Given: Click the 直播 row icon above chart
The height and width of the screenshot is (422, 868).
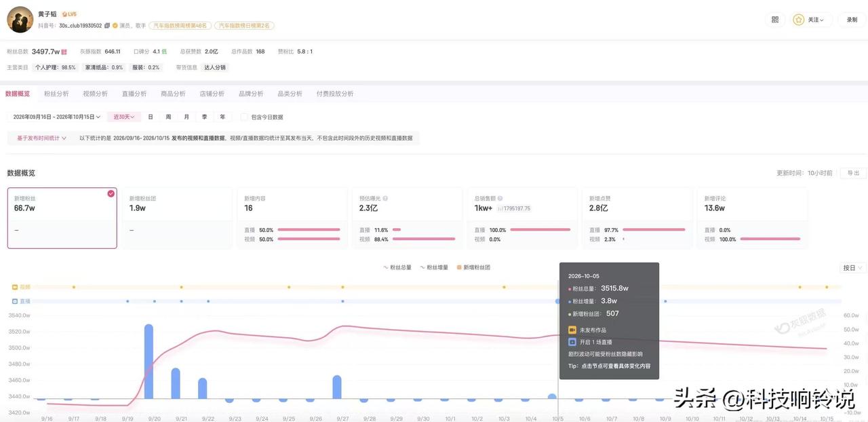Looking at the screenshot, I should [15, 301].
